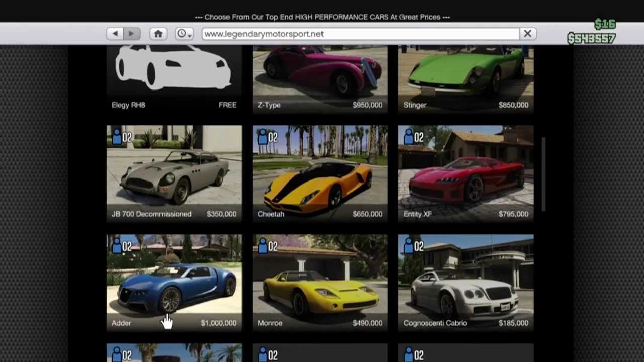Image resolution: width=644 pixels, height=362 pixels.
Task: Focus the www.legendarymotorsport.net address bar
Action: (361, 34)
